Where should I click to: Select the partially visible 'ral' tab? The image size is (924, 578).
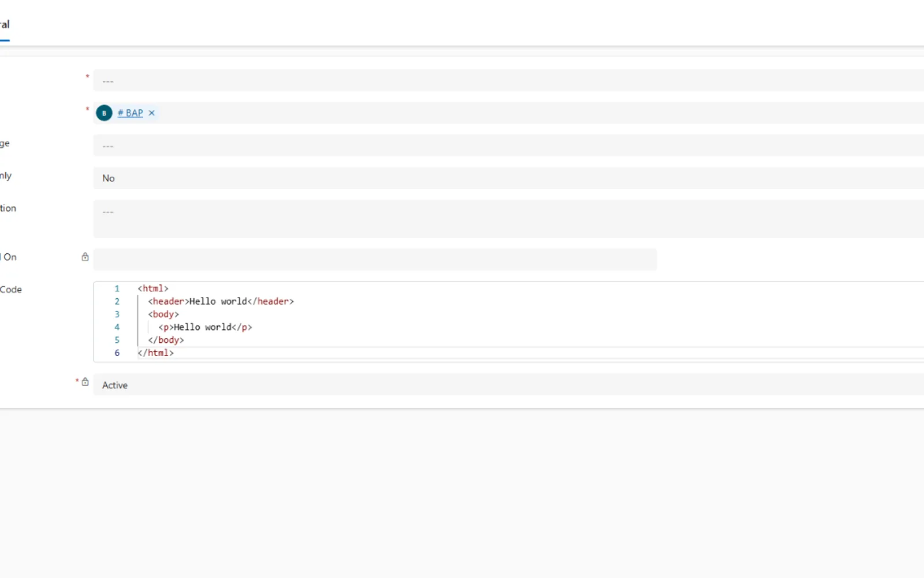click(x=5, y=25)
